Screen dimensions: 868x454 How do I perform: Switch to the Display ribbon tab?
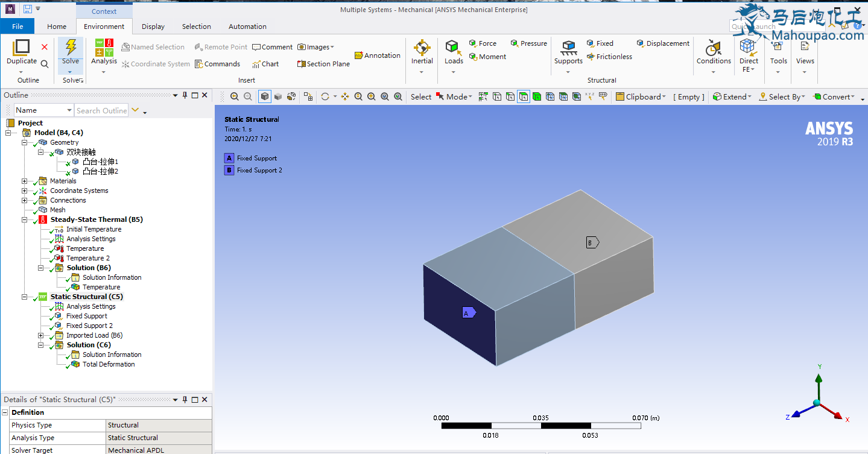(153, 27)
